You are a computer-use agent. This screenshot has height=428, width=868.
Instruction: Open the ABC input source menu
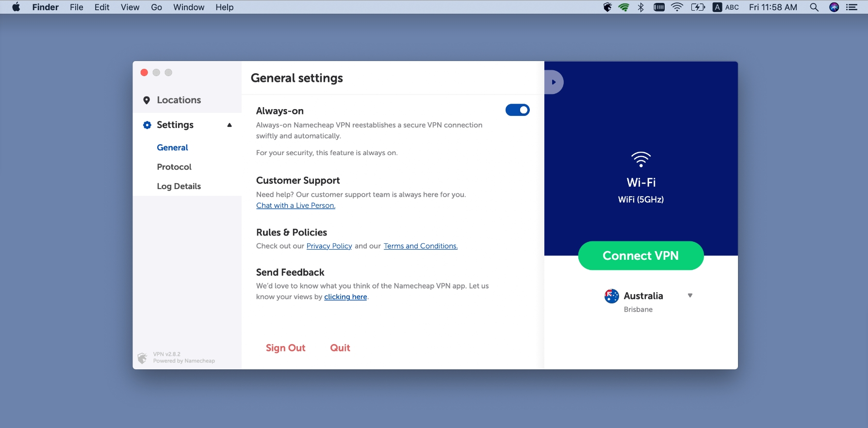(x=726, y=7)
